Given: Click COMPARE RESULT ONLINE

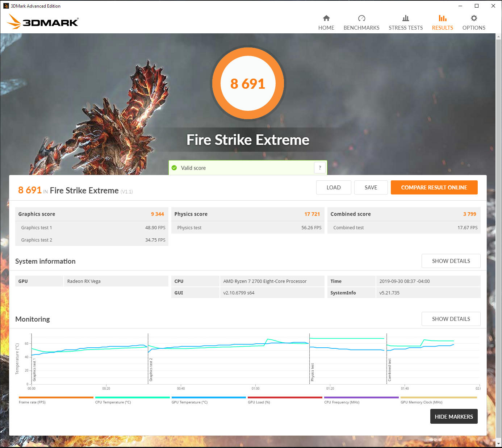Looking at the screenshot, I should (x=434, y=187).
